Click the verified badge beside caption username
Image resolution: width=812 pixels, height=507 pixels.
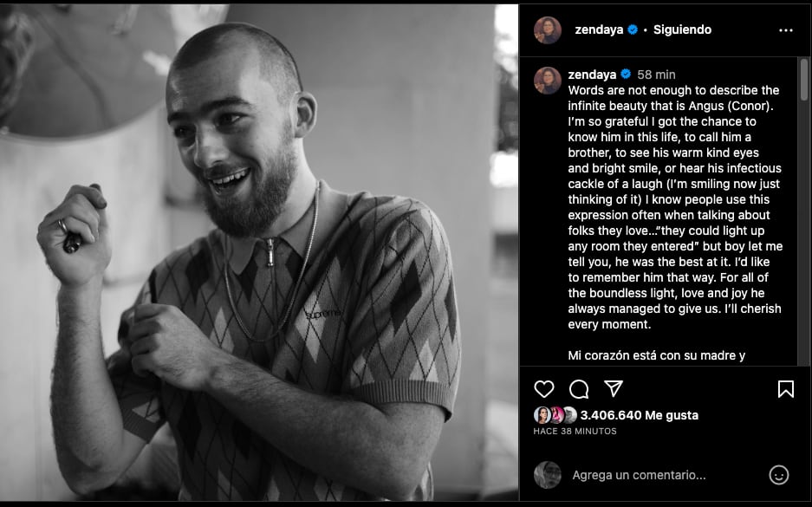click(626, 75)
